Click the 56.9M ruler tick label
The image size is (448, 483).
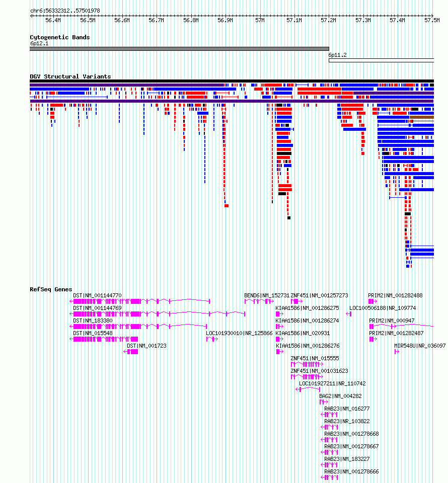click(225, 20)
